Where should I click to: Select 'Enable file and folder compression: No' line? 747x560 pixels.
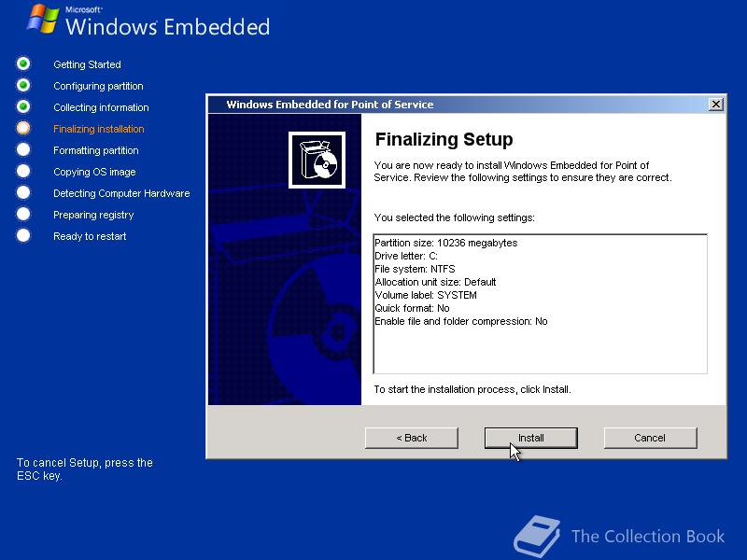pos(461,321)
